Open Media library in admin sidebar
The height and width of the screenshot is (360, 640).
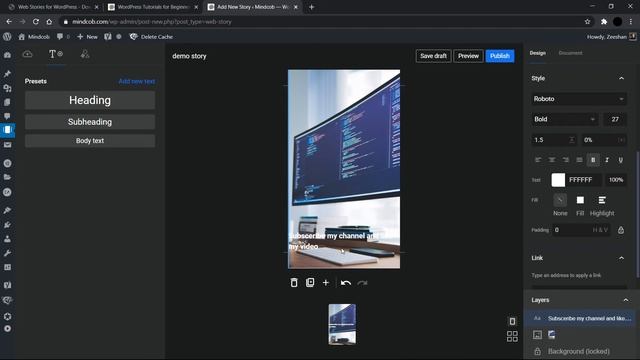(7, 88)
